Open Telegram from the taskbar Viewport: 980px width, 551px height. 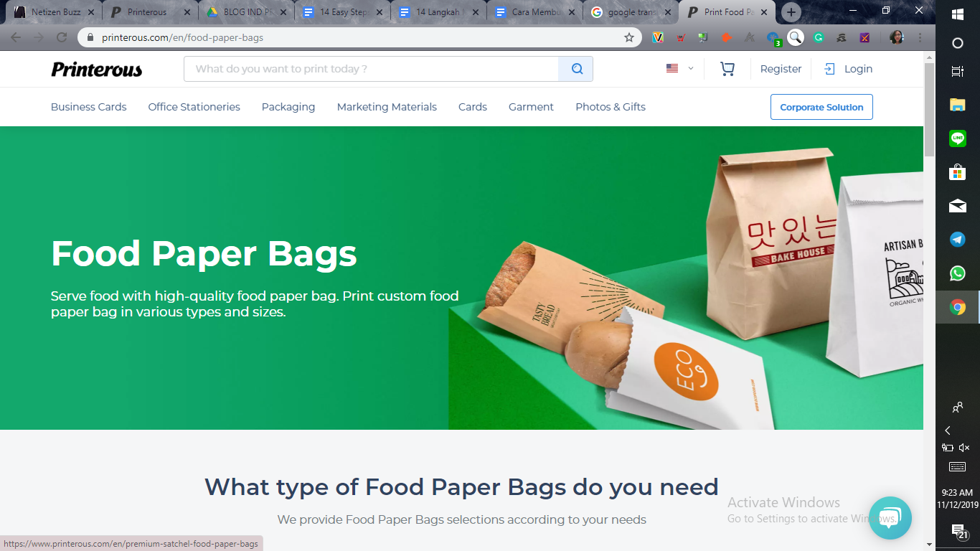(x=957, y=240)
